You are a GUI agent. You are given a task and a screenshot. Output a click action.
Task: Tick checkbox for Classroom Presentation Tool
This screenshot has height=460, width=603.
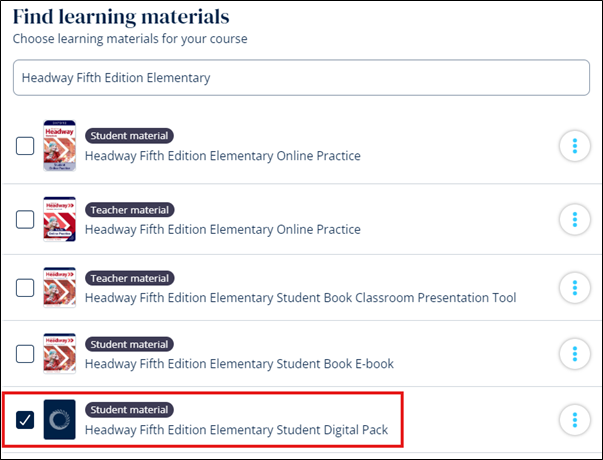25,288
